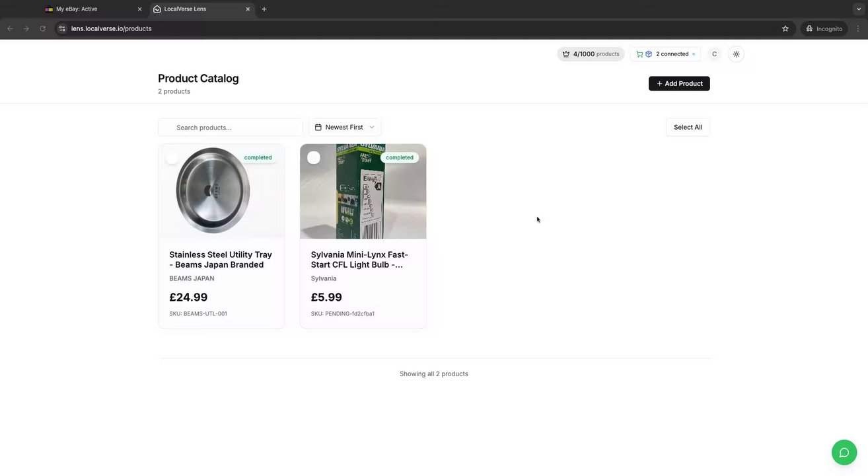Reload the page with the refresh icon

pyautogui.click(x=43, y=28)
